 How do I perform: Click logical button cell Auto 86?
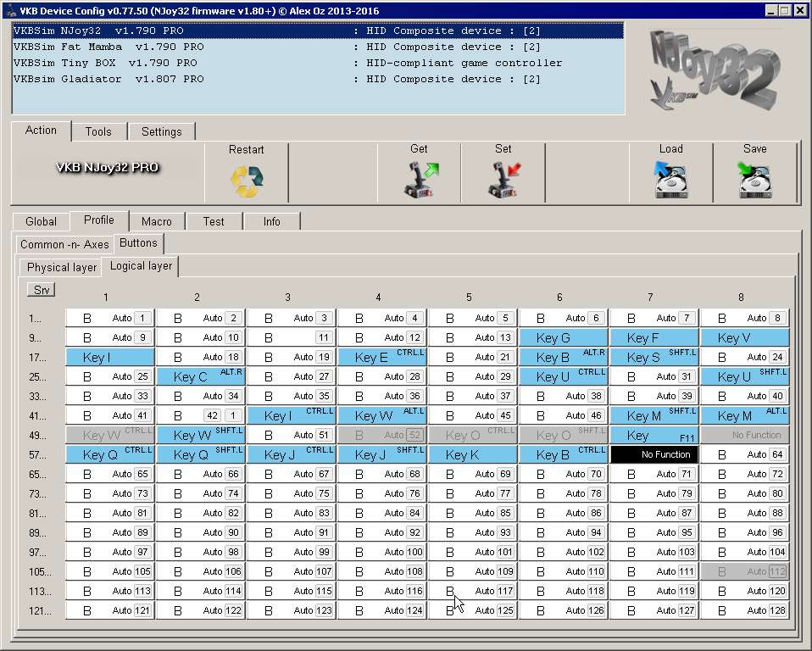(x=564, y=513)
